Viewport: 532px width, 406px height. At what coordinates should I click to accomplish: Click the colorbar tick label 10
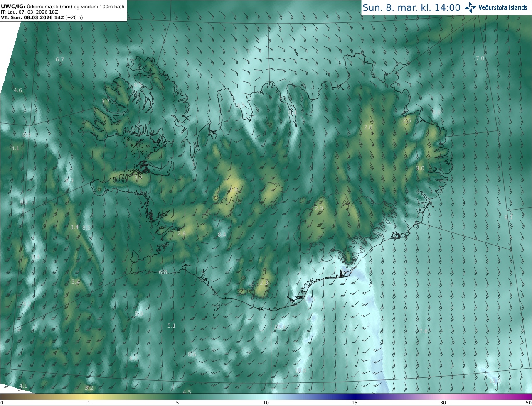pyautogui.click(x=266, y=403)
